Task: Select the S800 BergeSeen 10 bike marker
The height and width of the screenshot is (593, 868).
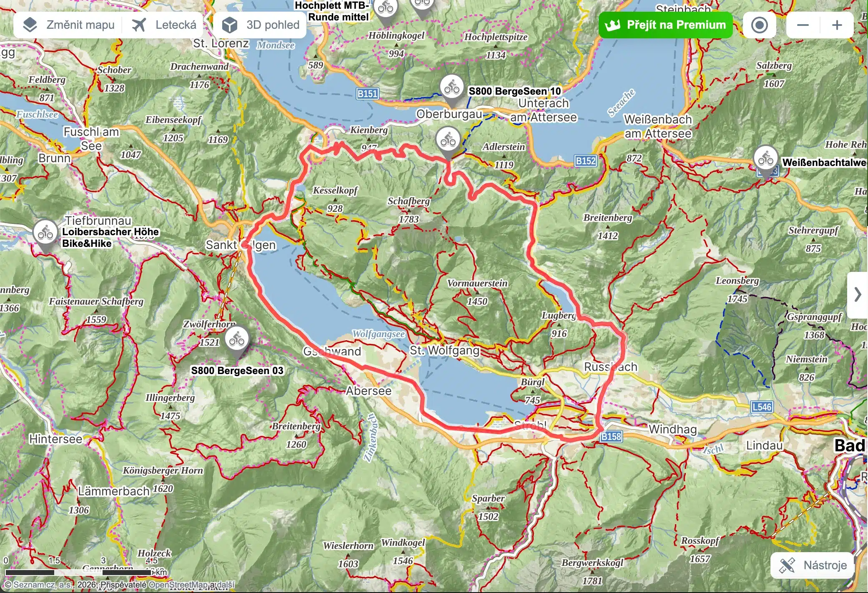Action: (x=452, y=89)
